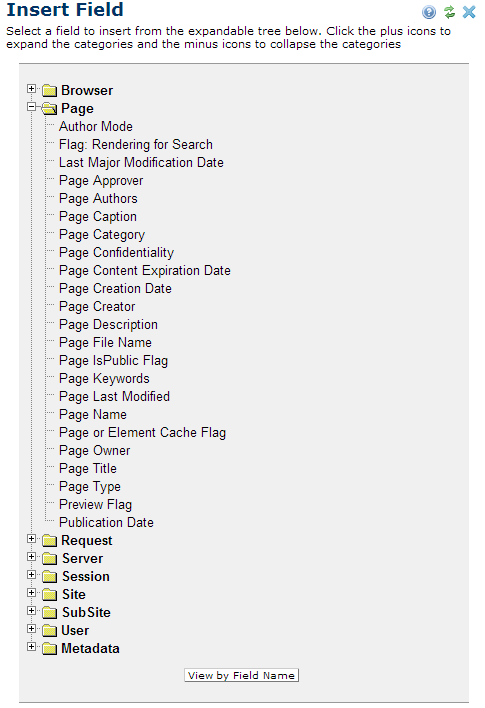Close the Insert Field dialog
The image size is (485, 708).
[x=469, y=12]
